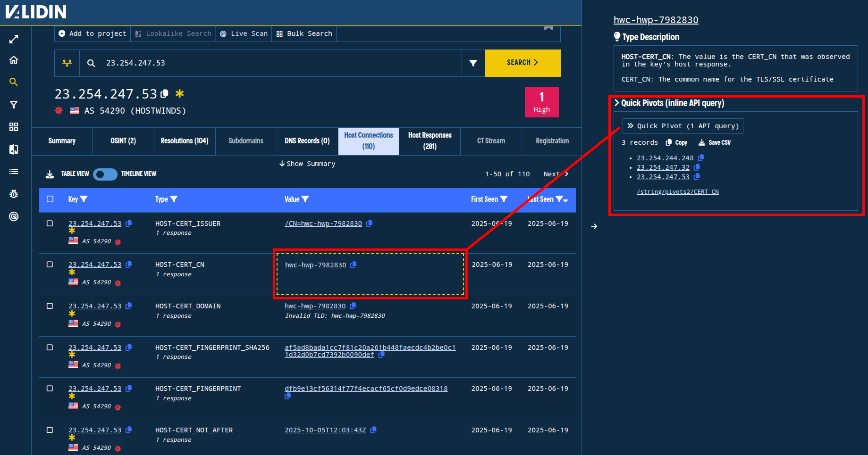
Task: Run Quick Pivot (1 API query)
Action: coord(683,126)
